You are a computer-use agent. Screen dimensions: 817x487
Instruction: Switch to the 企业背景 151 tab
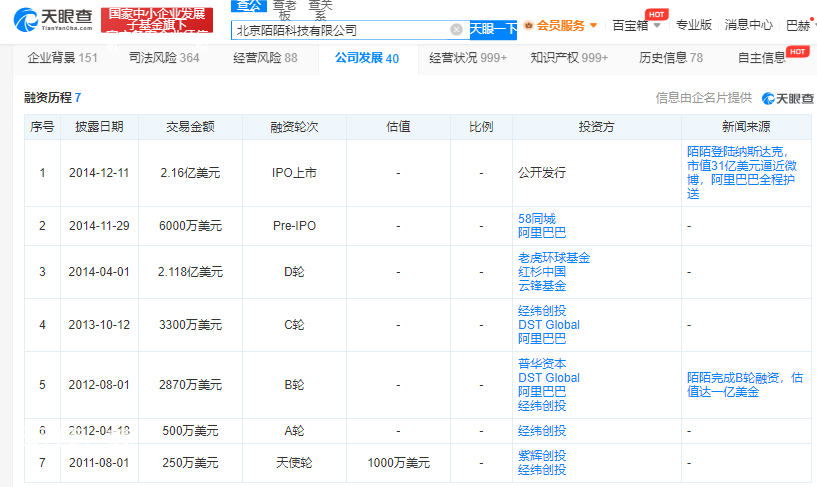tap(63, 58)
